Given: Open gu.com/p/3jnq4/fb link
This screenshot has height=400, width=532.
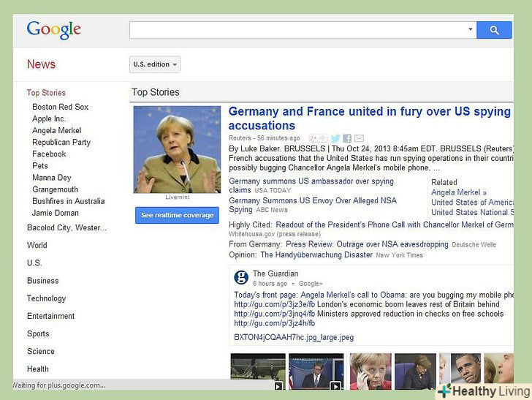Looking at the screenshot, I should 275,314.
